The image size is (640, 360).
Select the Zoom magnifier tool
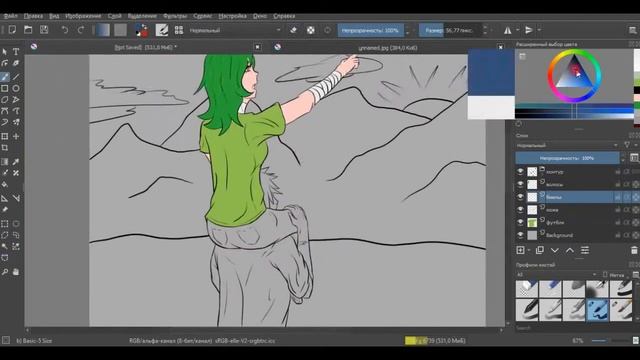click(4, 272)
